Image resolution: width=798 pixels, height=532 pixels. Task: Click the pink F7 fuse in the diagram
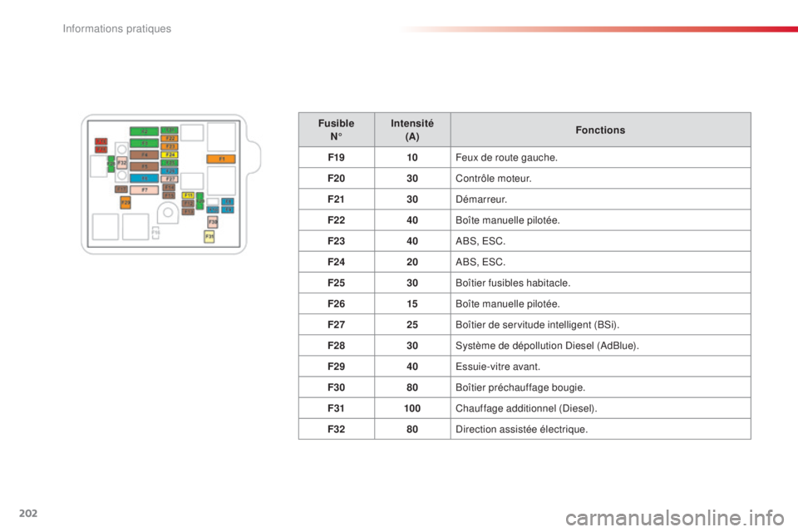pos(144,190)
